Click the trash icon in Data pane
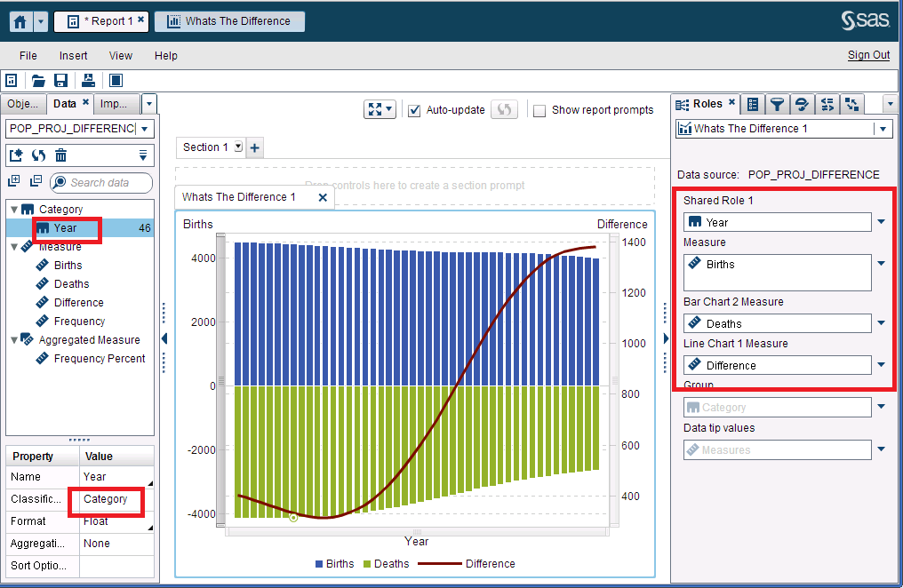Screen dimensions: 903x588 (61, 155)
